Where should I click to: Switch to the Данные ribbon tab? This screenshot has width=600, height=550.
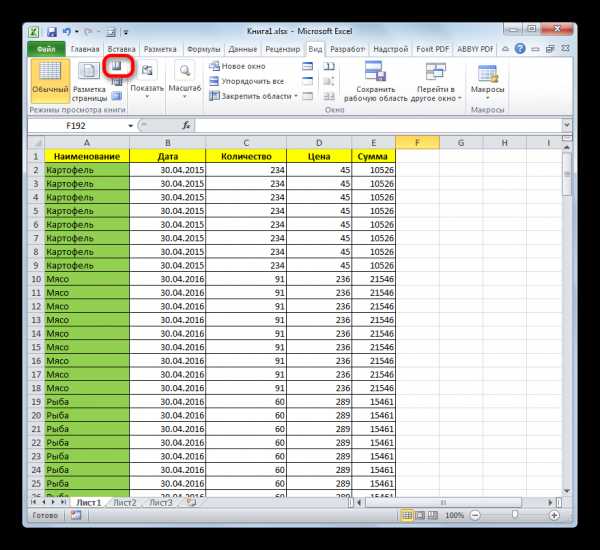243,49
